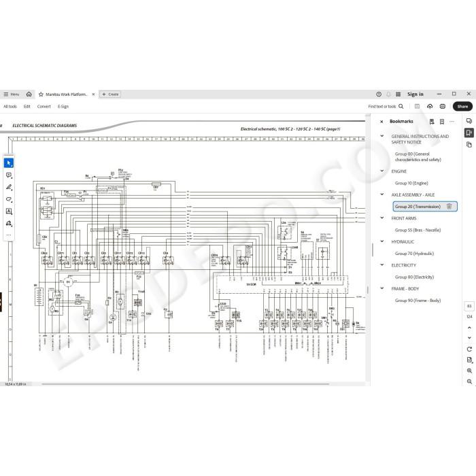The width and height of the screenshot is (476, 476).
Task: Click the horizontal scrollbar under the document
Action: pyautogui.click(x=185, y=384)
